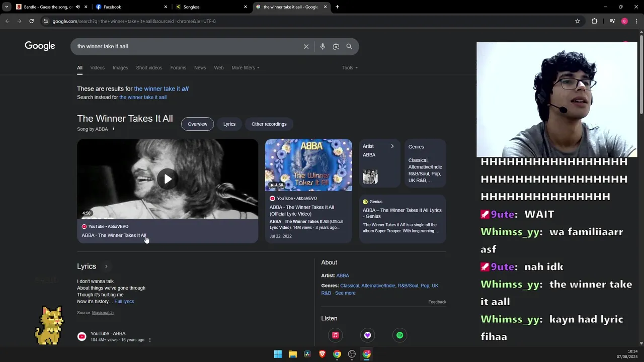The image size is (644, 362).
Task: Open File Explorer from taskbar
Action: tap(292, 354)
